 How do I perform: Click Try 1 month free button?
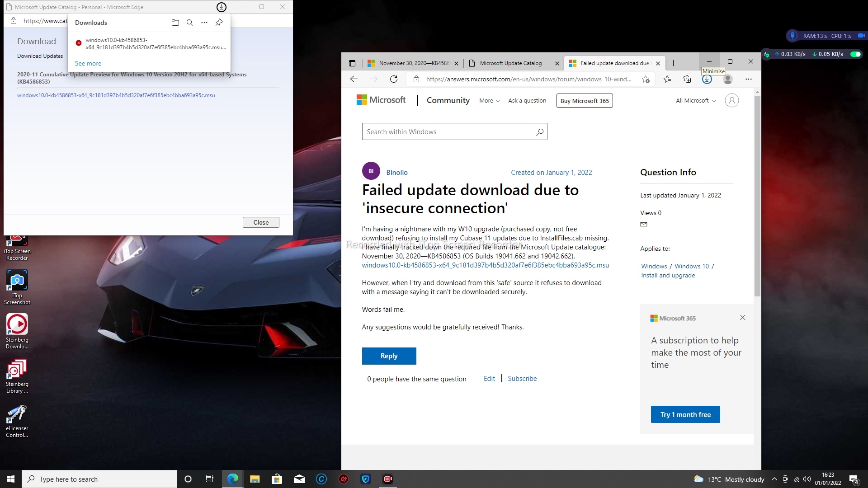click(685, 414)
